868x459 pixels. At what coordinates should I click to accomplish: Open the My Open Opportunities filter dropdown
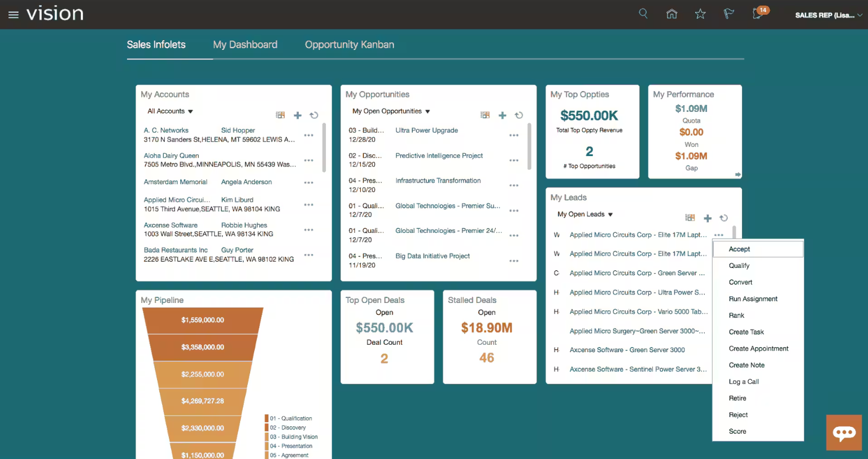click(391, 111)
